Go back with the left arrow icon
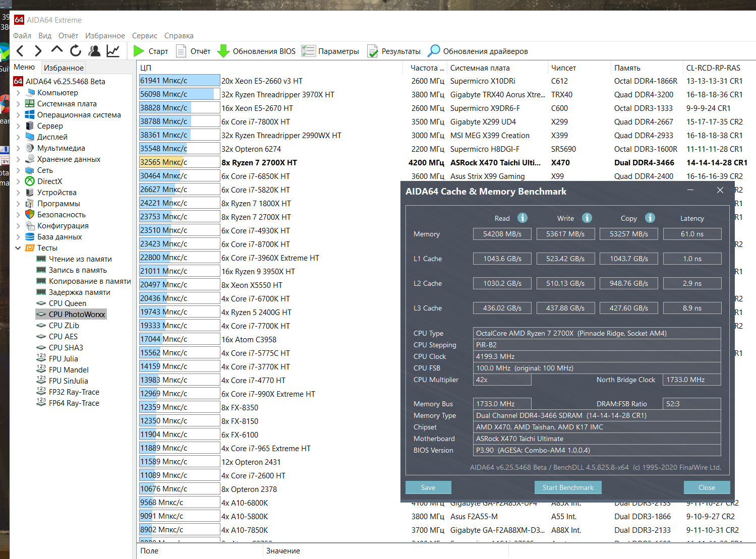The image size is (756, 559). tap(20, 51)
